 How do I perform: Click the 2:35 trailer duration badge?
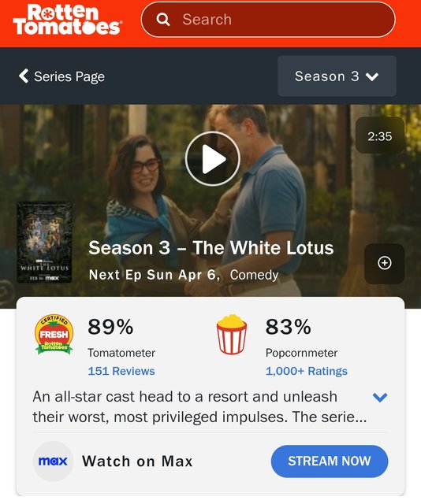pos(380,135)
